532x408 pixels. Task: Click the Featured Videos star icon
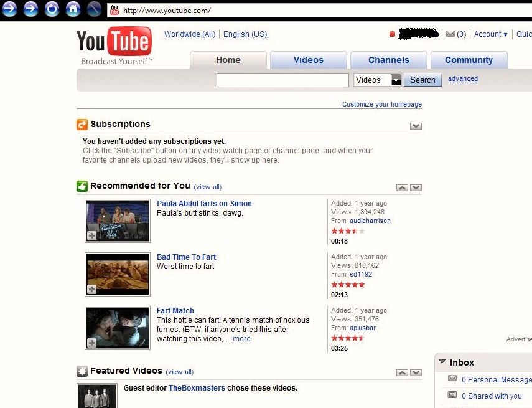click(x=82, y=371)
